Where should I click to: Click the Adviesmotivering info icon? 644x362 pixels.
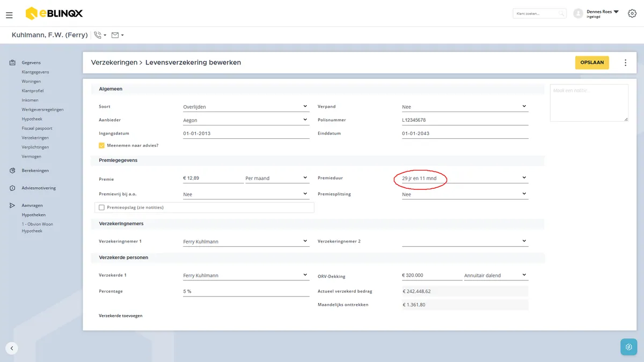pos(12,188)
